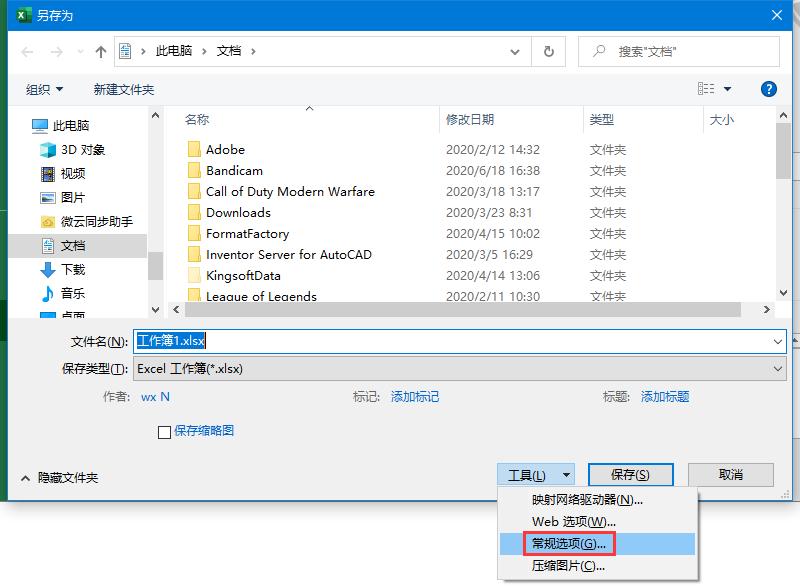Open the Help question mark icon
Screen dimensions: 800x586
coord(768,88)
